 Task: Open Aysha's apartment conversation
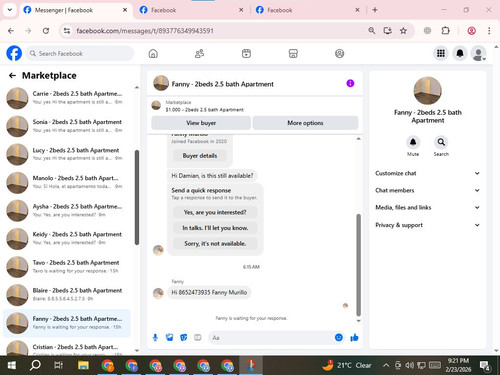(x=67, y=210)
